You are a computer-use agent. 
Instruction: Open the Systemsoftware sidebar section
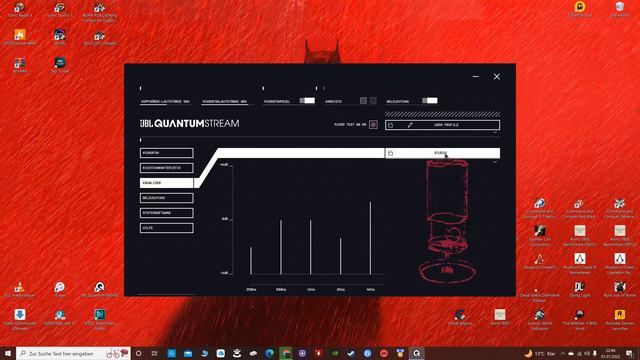[167, 213]
